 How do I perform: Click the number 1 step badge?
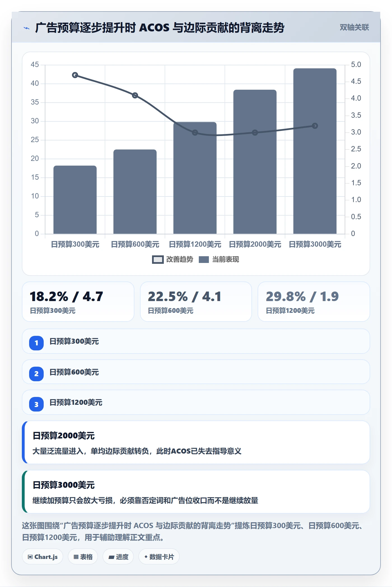coord(36,343)
